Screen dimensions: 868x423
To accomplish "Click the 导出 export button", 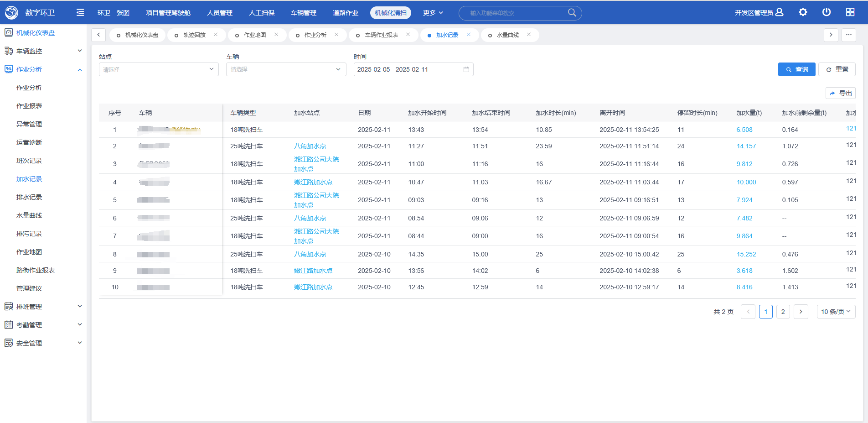I will 841,93.
